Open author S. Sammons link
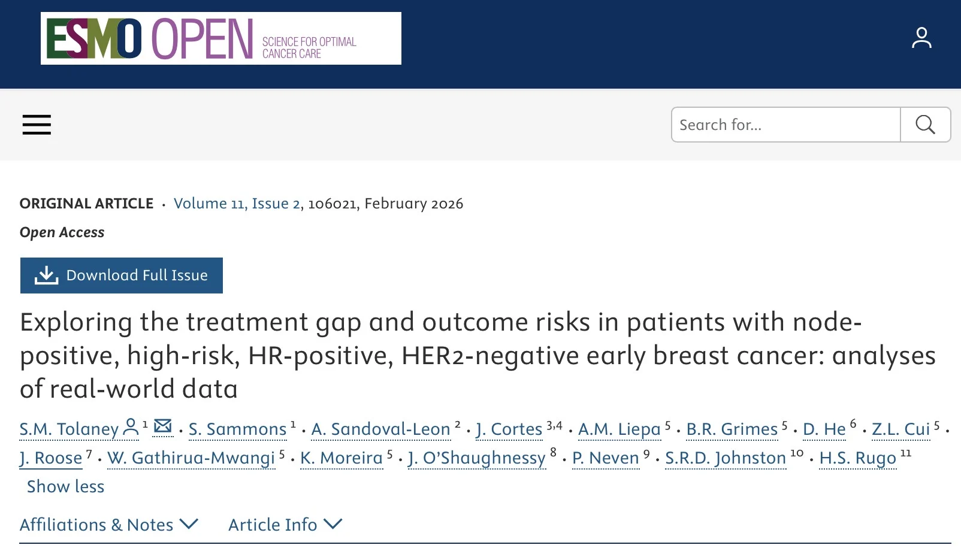The image size is (961, 560). click(x=237, y=429)
